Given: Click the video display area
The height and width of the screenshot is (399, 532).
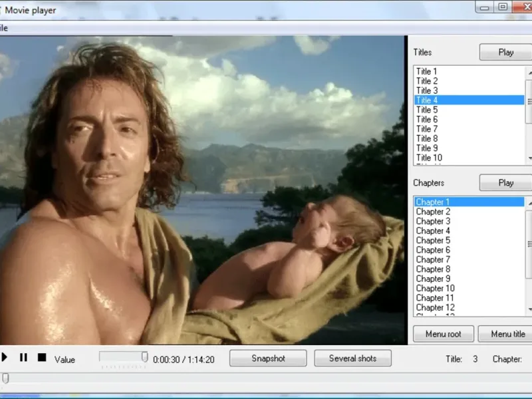Looking at the screenshot, I should (x=203, y=190).
